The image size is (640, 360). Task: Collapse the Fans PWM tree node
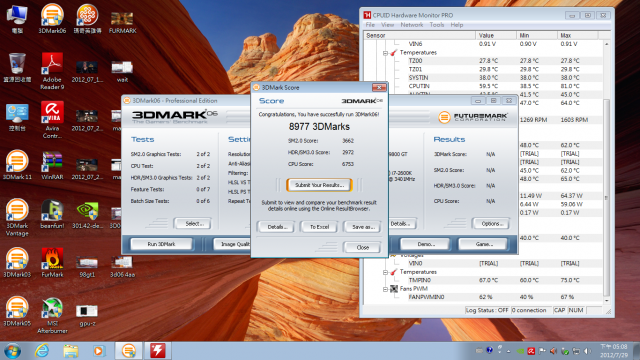(385, 289)
